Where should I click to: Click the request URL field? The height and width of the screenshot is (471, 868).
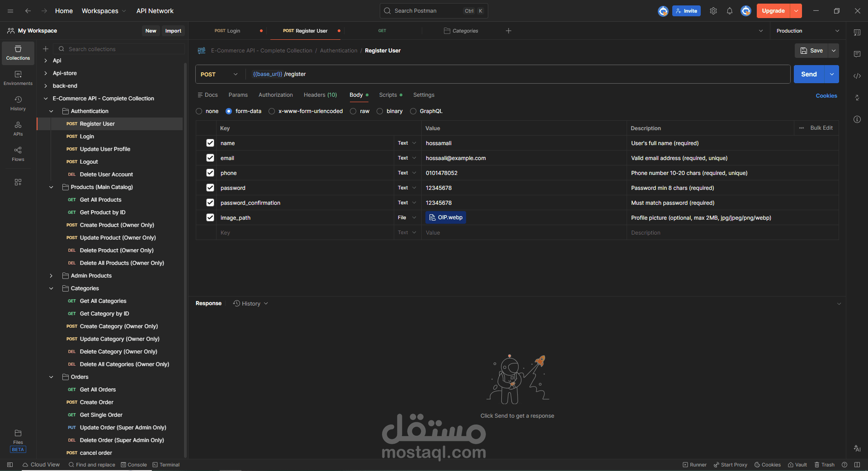click(x=518, y=74)
